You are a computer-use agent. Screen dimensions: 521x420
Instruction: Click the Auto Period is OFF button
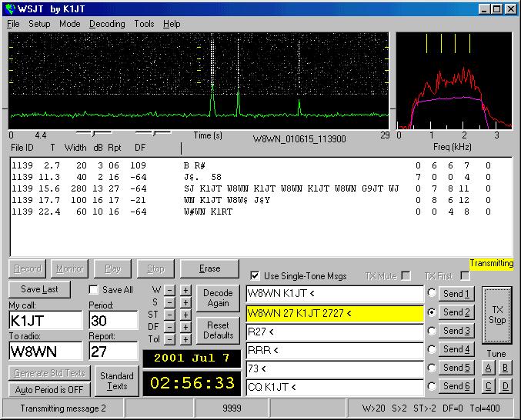49,390
